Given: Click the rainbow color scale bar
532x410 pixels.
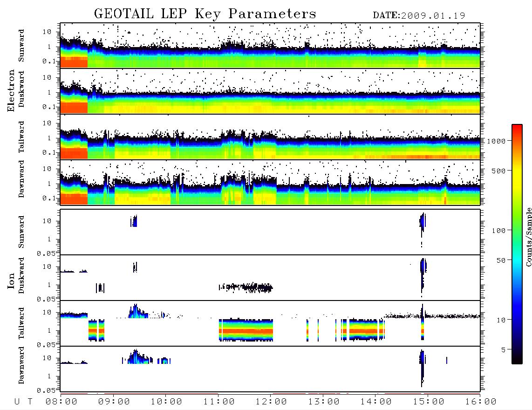Looking at the screenshot, I should pyautogui.click(x=517, y=244).
